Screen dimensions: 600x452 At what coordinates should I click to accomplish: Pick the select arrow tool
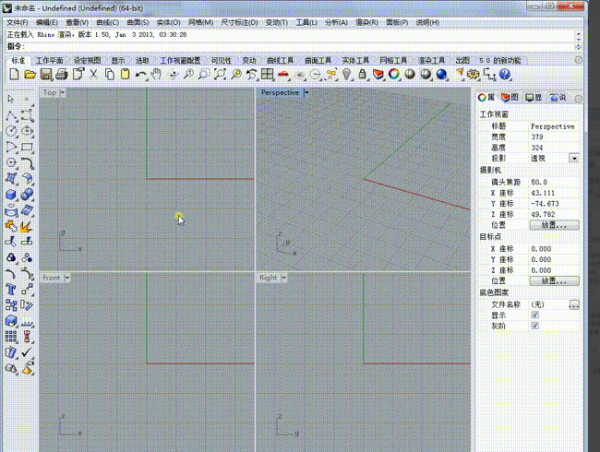point(11,99)
